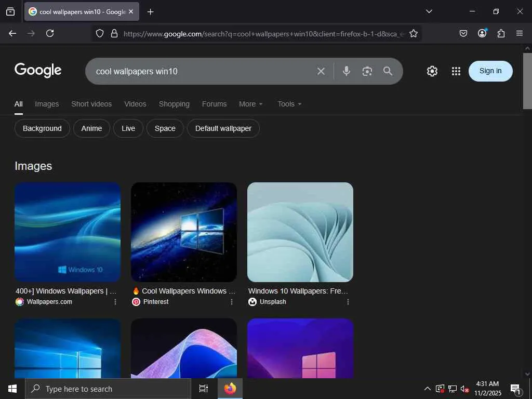Switch to the Videos tab

(x=136, y=104)
